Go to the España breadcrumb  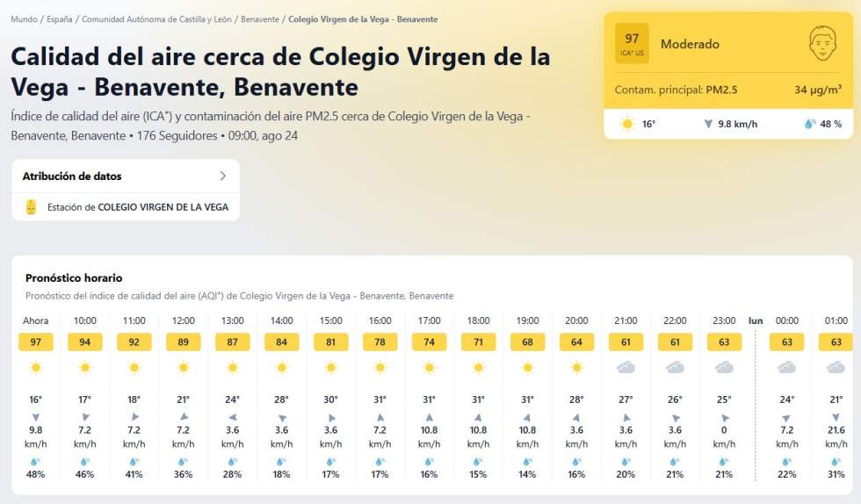[x=58, y=19]
